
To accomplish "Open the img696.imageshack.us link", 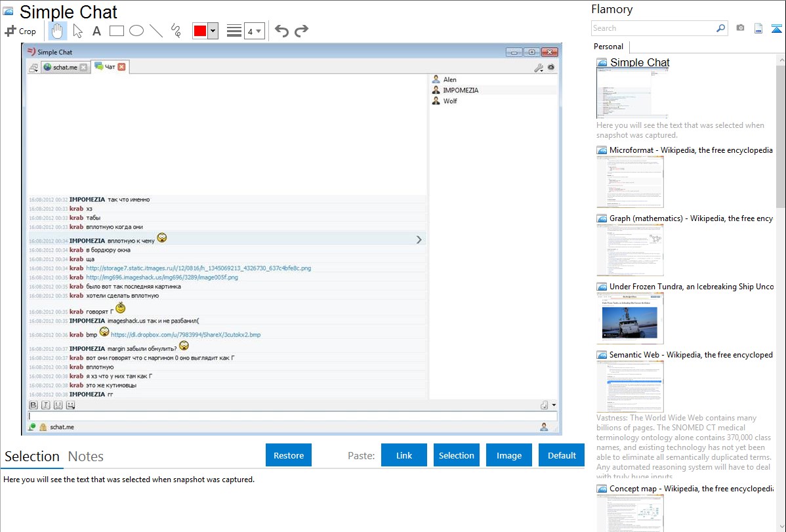I will (162, 277).
